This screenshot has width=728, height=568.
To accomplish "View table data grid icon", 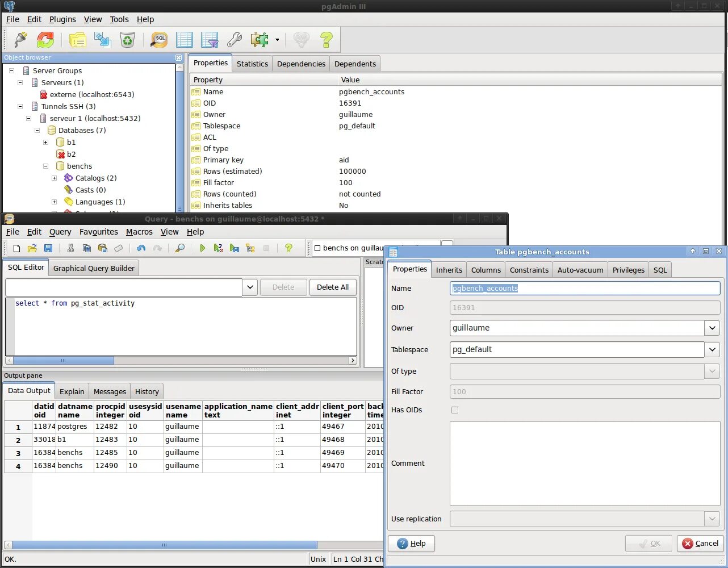I will click(x=185, y=40).
